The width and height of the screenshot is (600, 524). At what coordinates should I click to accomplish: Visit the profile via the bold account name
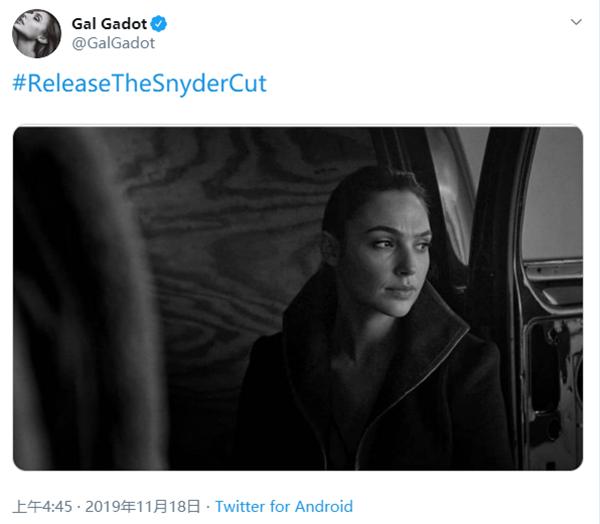tap(109, 24)
